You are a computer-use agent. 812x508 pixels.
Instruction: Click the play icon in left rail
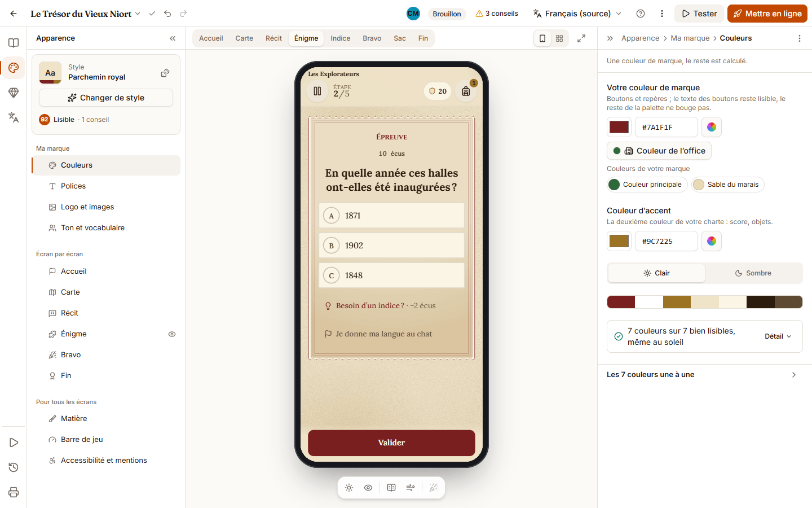(14, 443)
